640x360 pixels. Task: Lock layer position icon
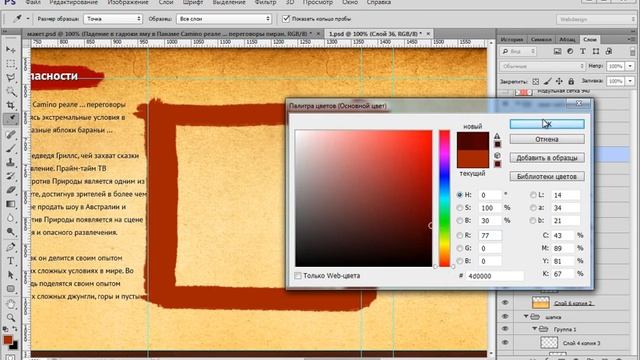click(x=559, y=82)
